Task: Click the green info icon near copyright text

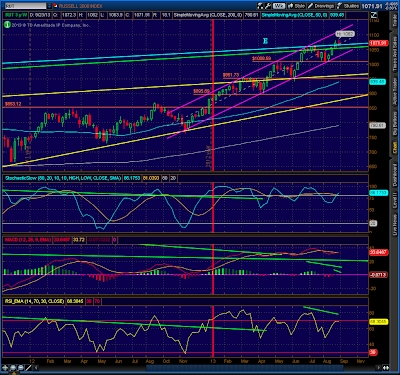Action: 7,25
